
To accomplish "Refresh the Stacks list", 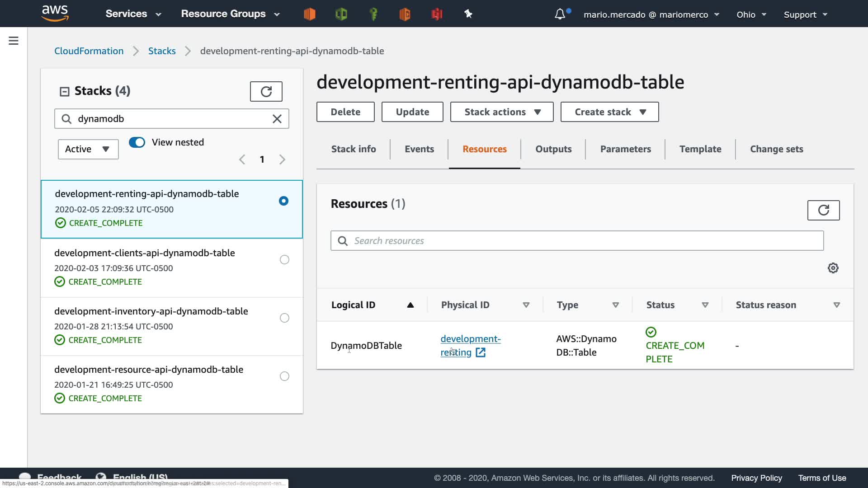I will (x=266, y=92).
